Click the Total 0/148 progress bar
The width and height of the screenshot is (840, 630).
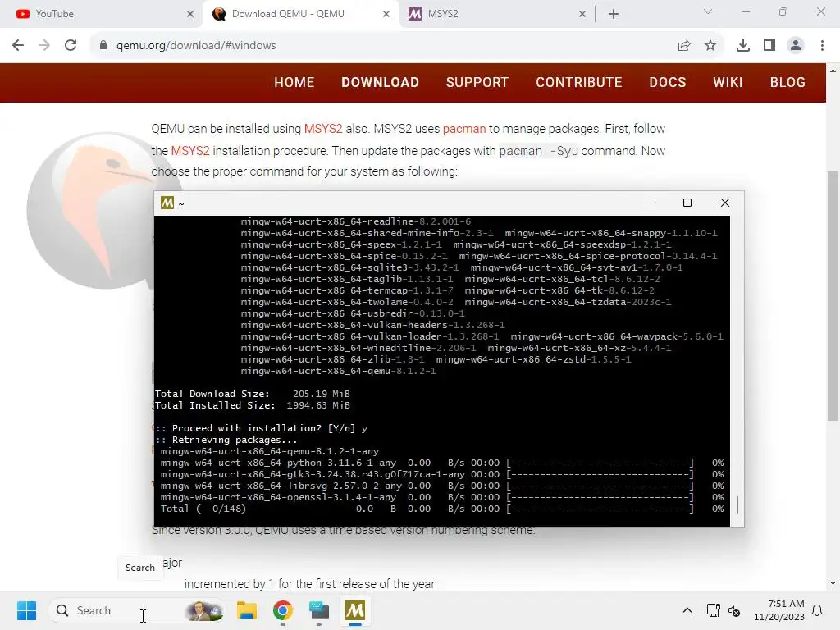click(600, 509)
